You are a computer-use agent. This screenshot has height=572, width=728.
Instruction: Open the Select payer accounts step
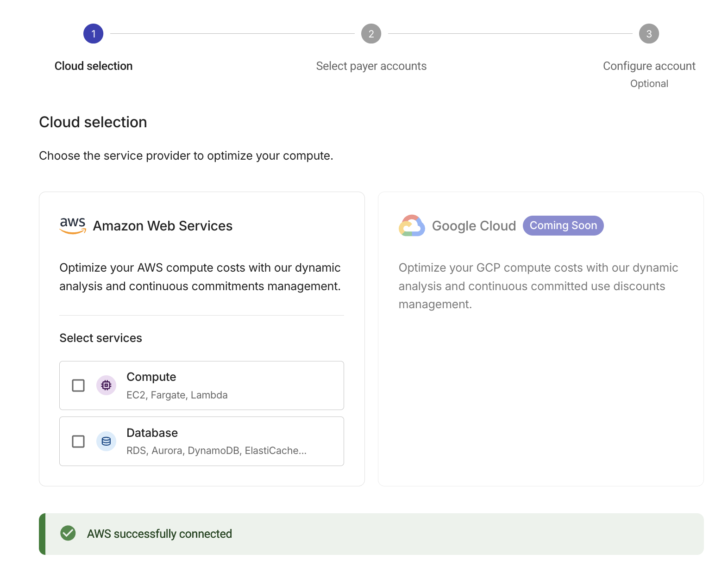[x=371, y=66]
